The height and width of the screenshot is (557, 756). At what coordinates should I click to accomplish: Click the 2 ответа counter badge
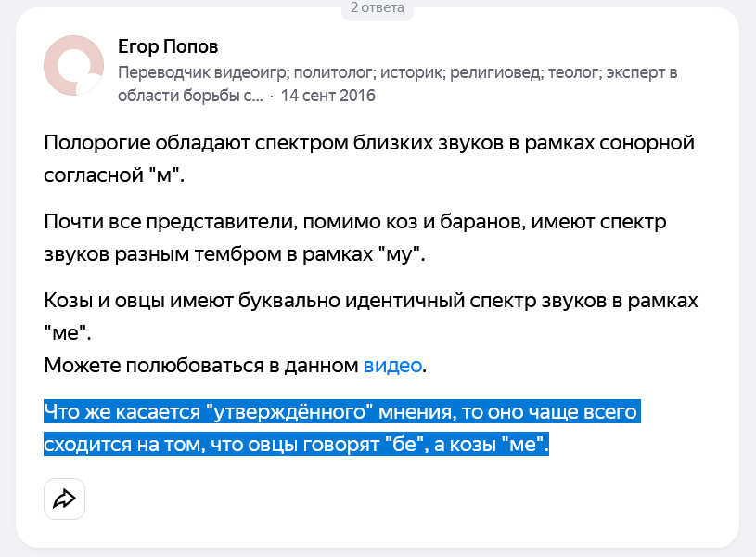coord(377,7)
